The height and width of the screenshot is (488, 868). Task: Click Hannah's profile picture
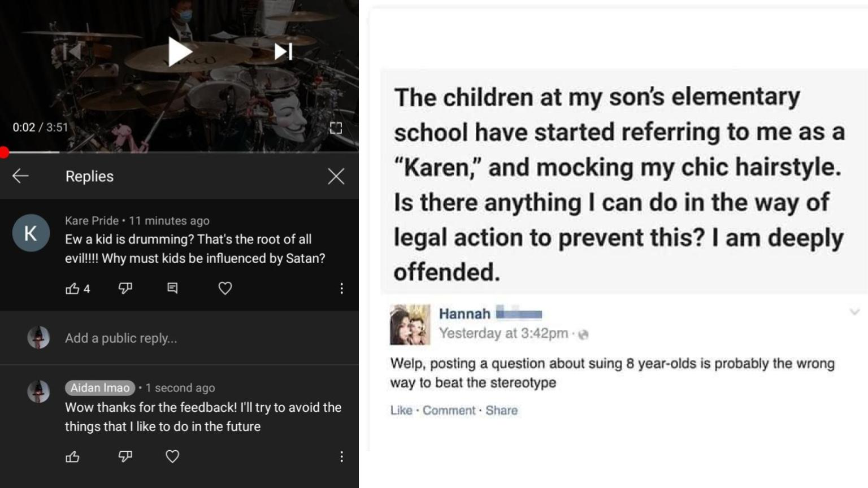tap(410, 324)
